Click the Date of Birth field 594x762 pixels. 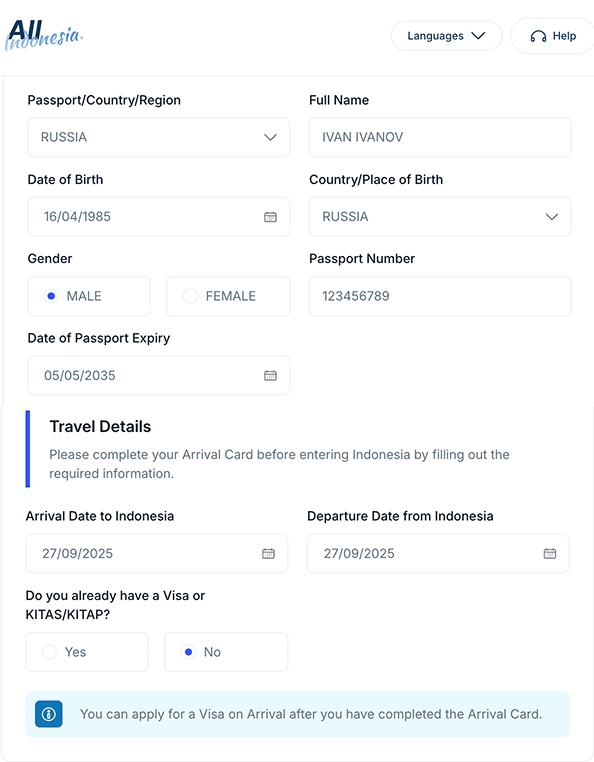tap(158, 217)
